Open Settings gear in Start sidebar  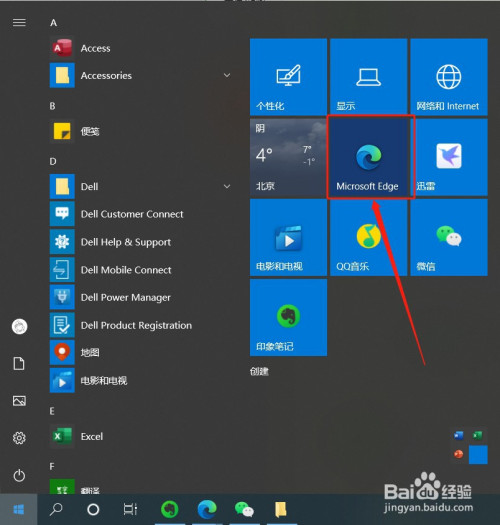pyautogui.click(x=19, y=438)
